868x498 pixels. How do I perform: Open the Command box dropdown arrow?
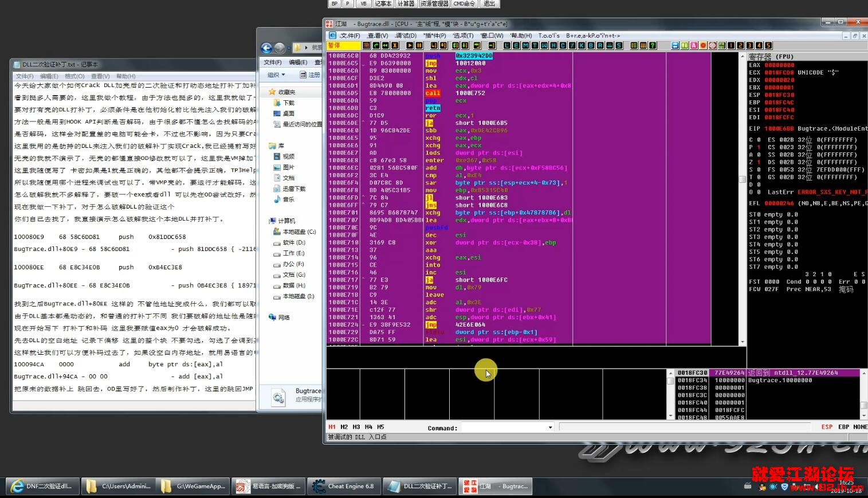point(550,428)
